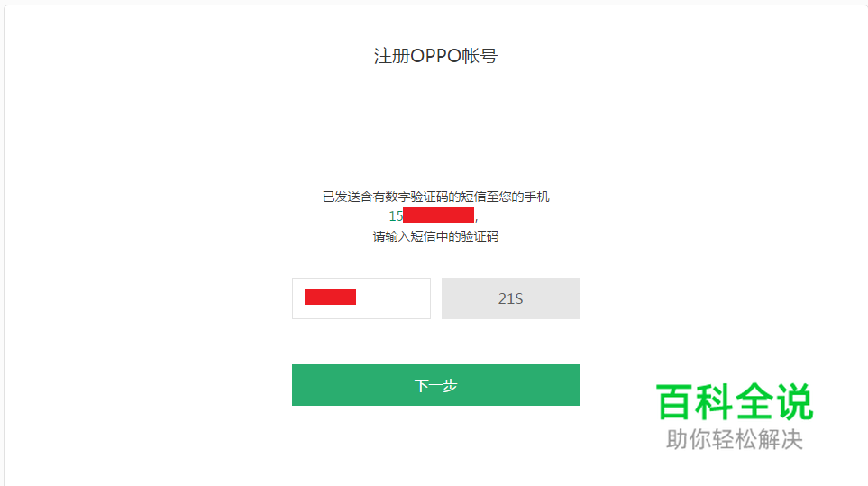
Task: Click the 请输入短信中的验证码 instruction text
Action: (435, 237)
